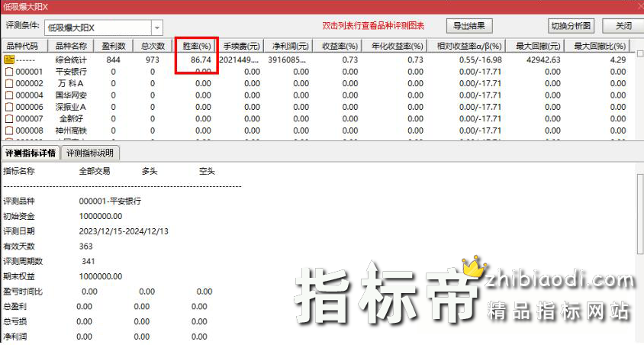Sort by the 收益率(%) column header
This screenshot has height=345, width=644.
click(x=337, y=46)
